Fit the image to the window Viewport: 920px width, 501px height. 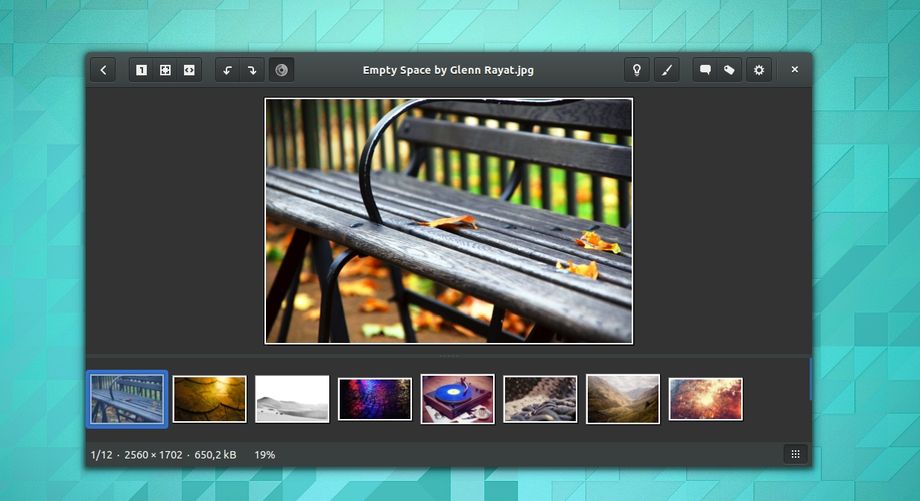[165, 70]
